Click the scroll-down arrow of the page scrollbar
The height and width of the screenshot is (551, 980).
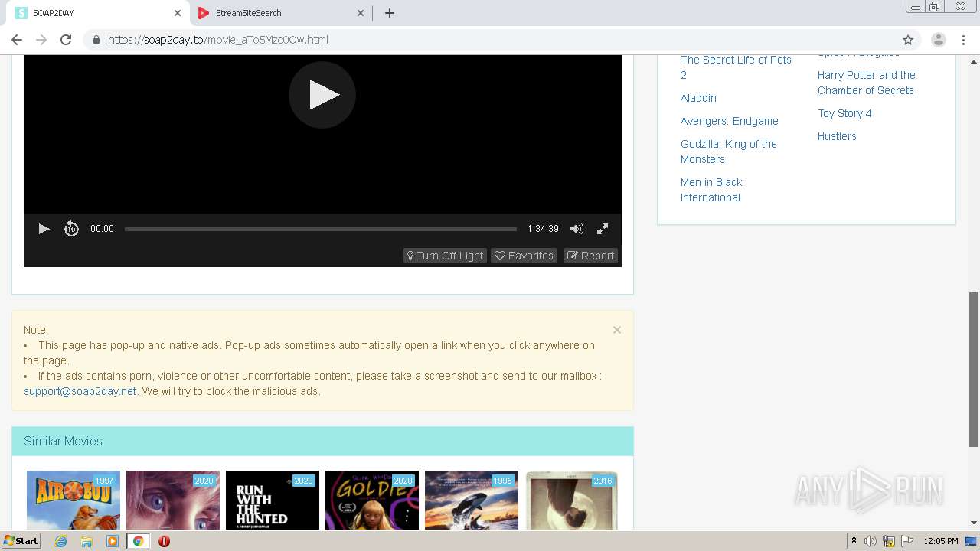pyautogui.click(x=974, y=523)
